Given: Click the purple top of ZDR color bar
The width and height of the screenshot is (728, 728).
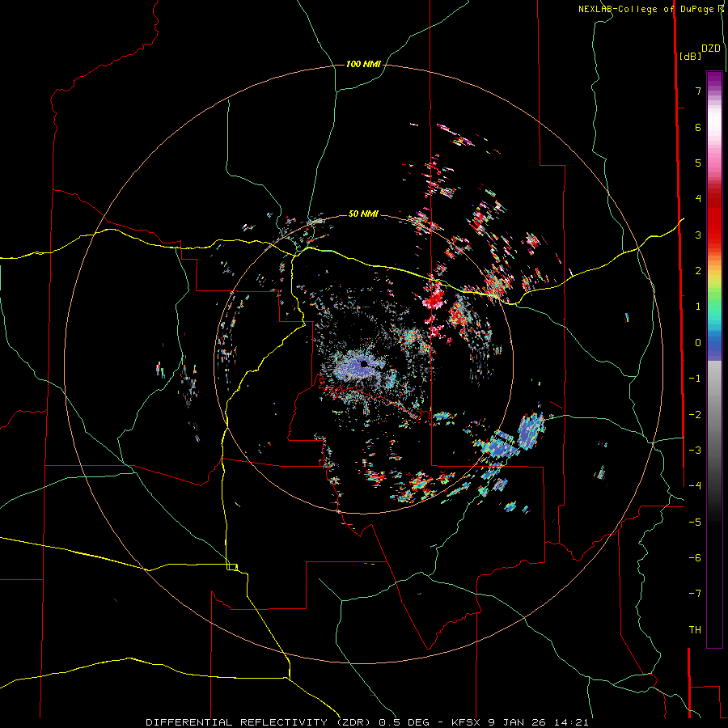Looking at the screenshot, I should (x=714, y=80).
